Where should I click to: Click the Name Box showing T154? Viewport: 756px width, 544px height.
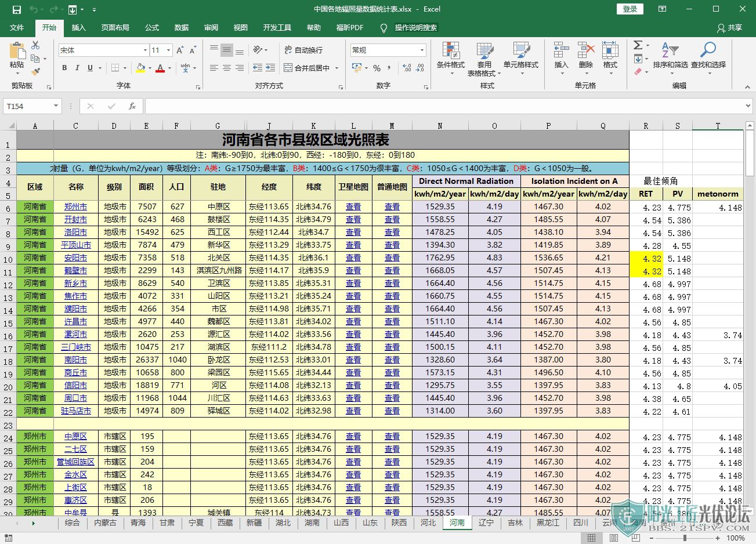[x=28, y=106]
